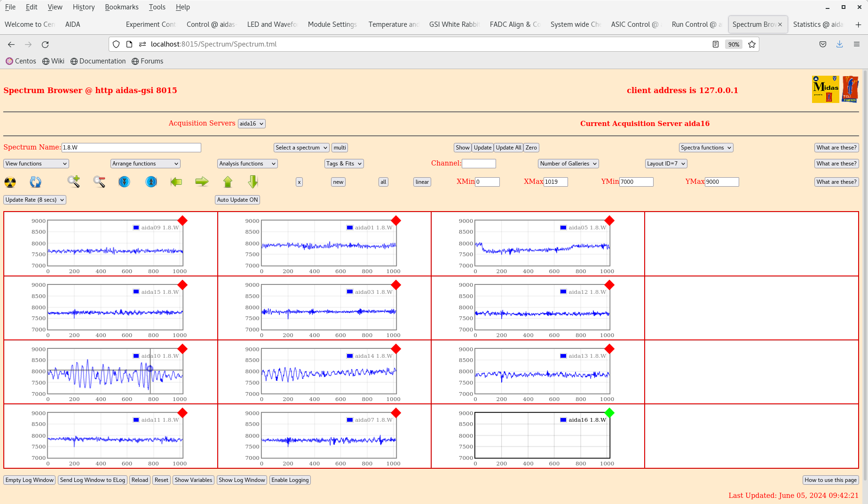
Task: Open the Layout ID=7 dropdown
Action: (x=666, y=164)
